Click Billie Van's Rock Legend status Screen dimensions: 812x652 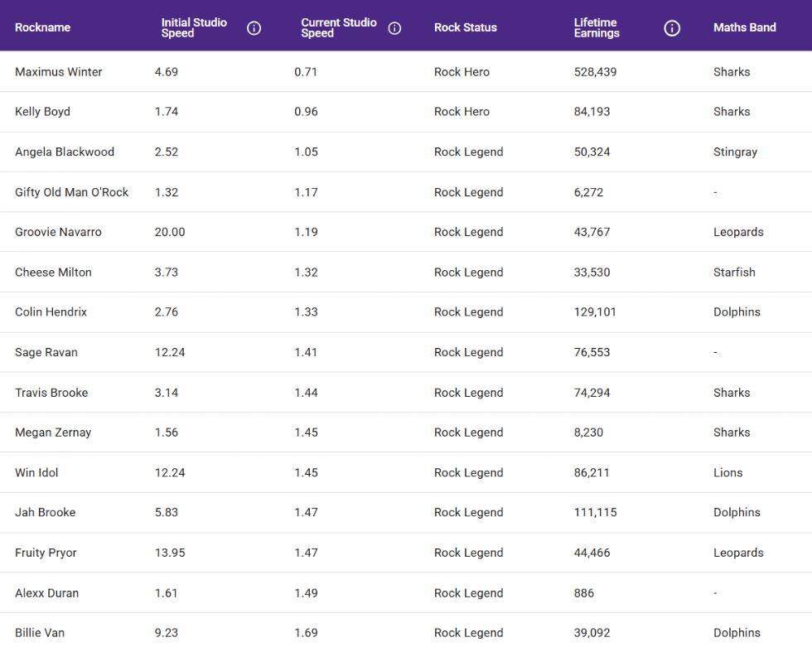[x=468, y=633]
